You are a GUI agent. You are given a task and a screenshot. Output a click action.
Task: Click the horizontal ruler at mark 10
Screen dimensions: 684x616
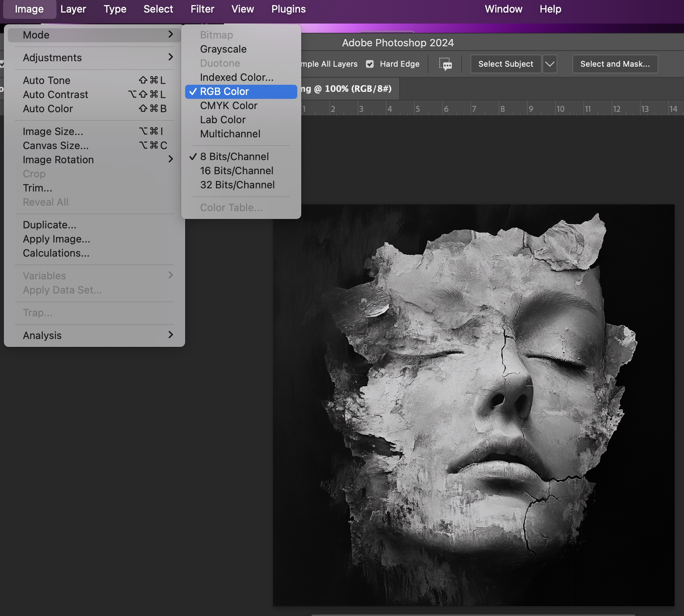pyautogui.click(x=560, y=109)
